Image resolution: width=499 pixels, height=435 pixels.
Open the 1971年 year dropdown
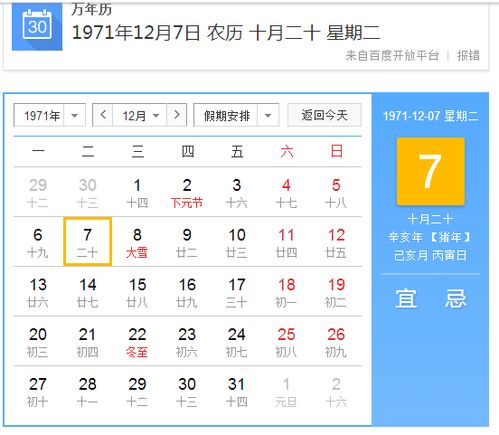pyautogui.click(x=50, y=115)
